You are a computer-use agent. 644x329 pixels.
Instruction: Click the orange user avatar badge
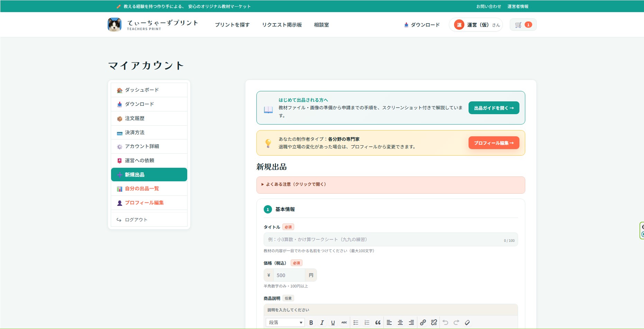[x=459, y=25]
